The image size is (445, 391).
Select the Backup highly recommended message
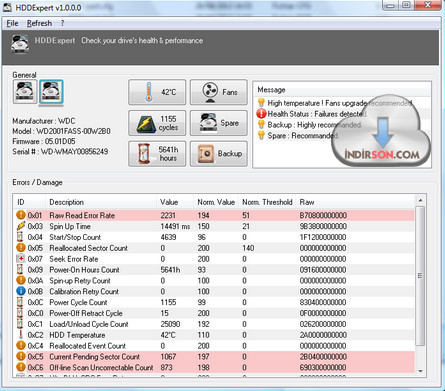click(x=314, y=125)
